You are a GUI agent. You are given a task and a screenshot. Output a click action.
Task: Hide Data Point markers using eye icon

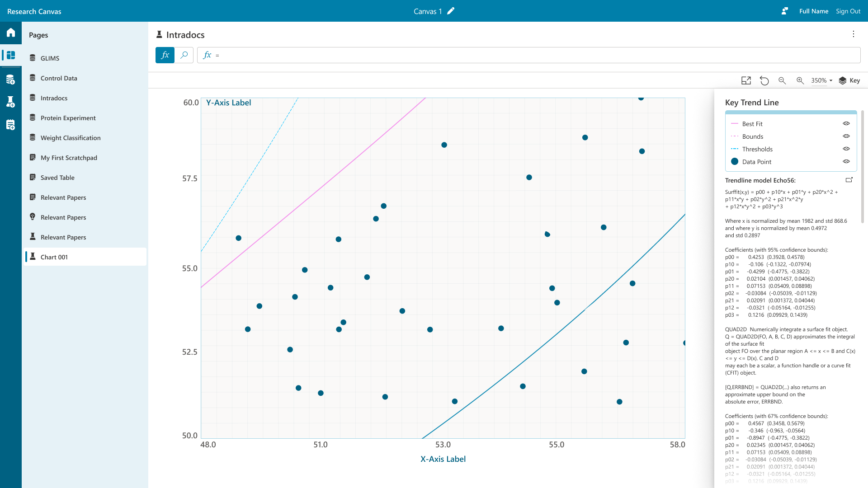tap(846, 162)
